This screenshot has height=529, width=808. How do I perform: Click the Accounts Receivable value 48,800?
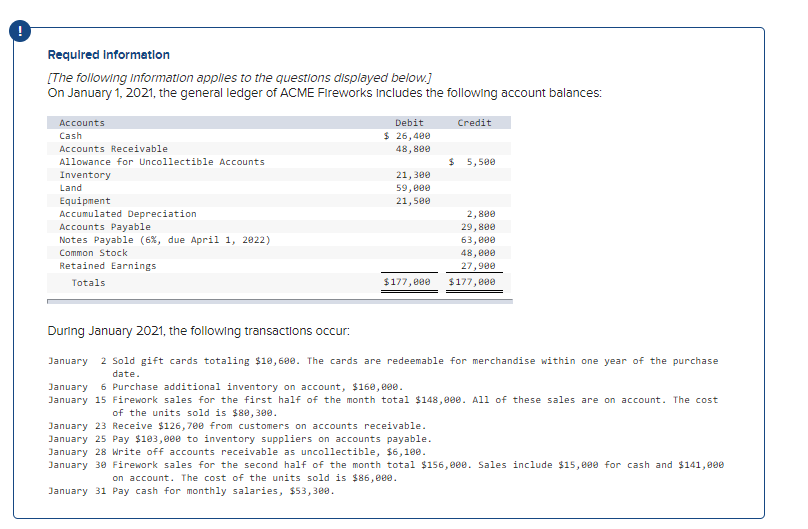(x=413, y=148)
